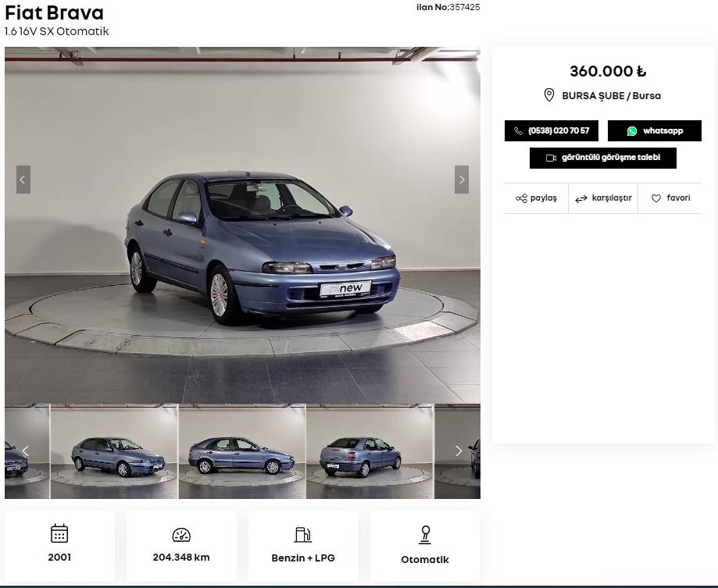Toggle the favori heart icon

(656, 198)
